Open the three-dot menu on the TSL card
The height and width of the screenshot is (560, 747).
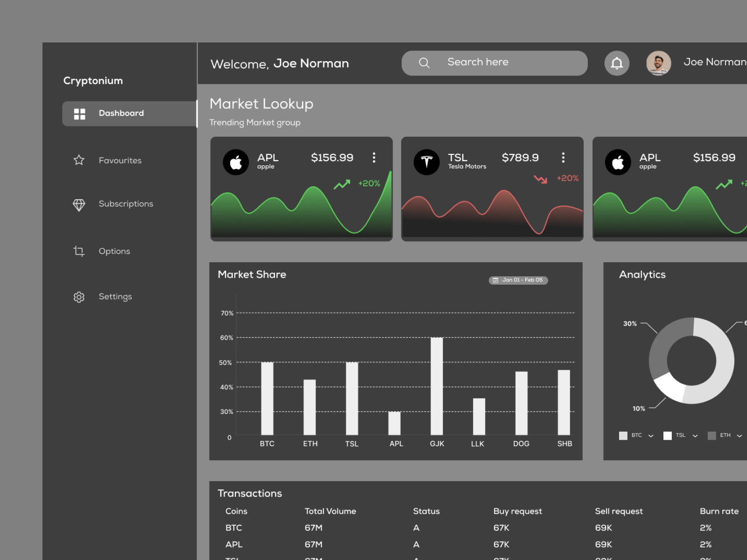tap(563, 157)
